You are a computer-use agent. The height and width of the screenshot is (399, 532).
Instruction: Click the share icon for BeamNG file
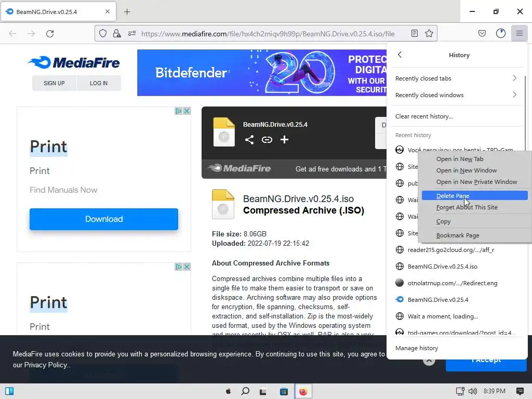point(249,139)
